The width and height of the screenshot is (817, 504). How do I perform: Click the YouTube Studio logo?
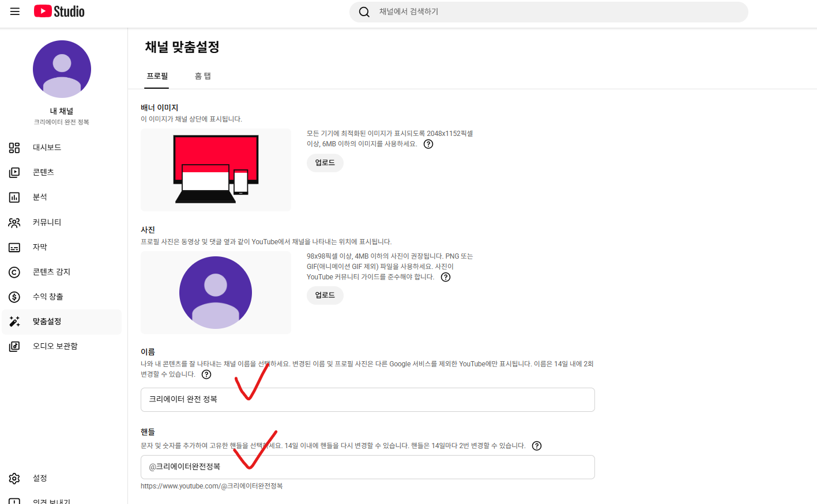coord(58,11)
